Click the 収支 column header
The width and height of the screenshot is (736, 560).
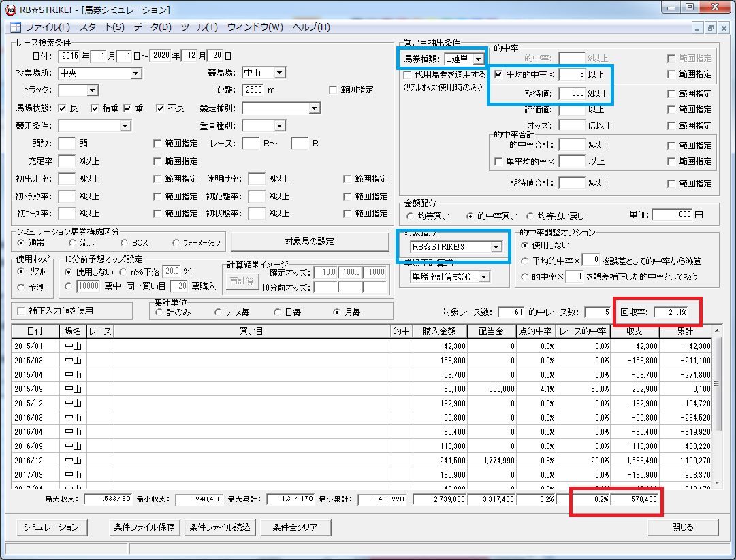(x=634, y=331)
